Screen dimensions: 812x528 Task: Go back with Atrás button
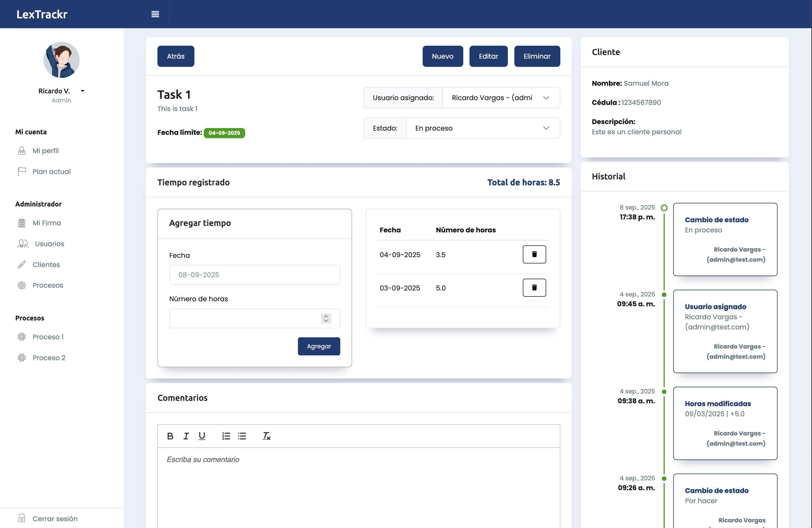coord(176,56)
